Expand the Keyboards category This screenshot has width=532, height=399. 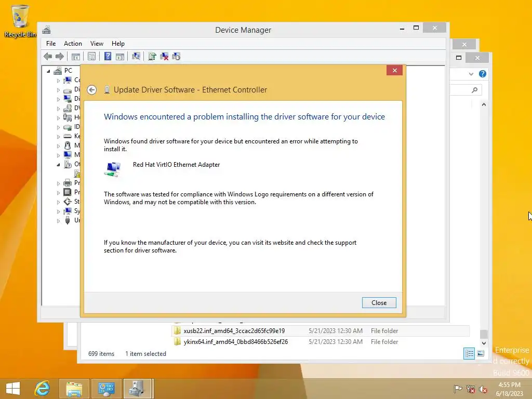click(58, 137)
